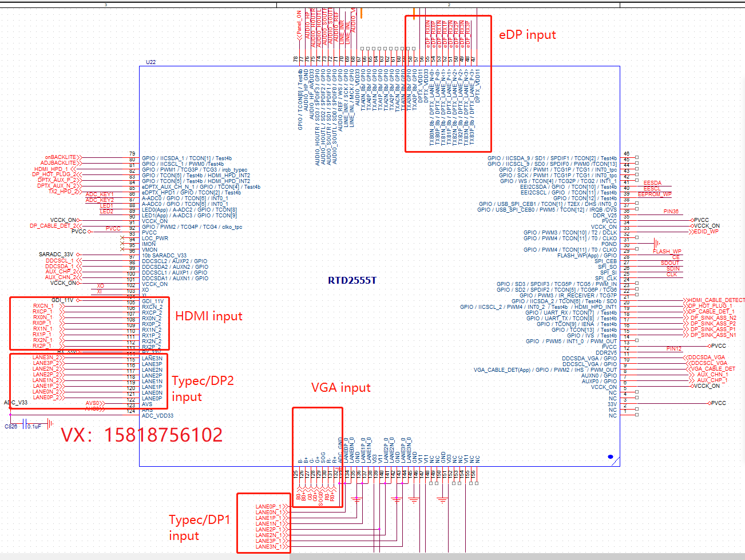Image resolution: width=745 pixels, height=560 pixels.
Task: Click the AUX_CHN_2 port label
Action: [x=60, y=278]
